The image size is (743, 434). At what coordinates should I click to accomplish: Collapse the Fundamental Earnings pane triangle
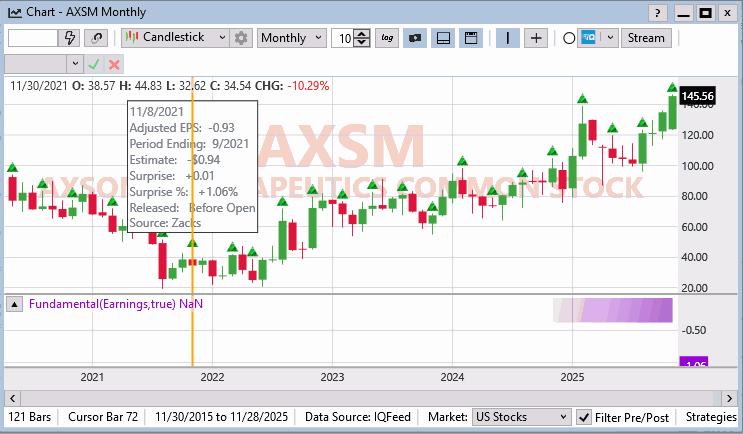(x=14, y=304)
